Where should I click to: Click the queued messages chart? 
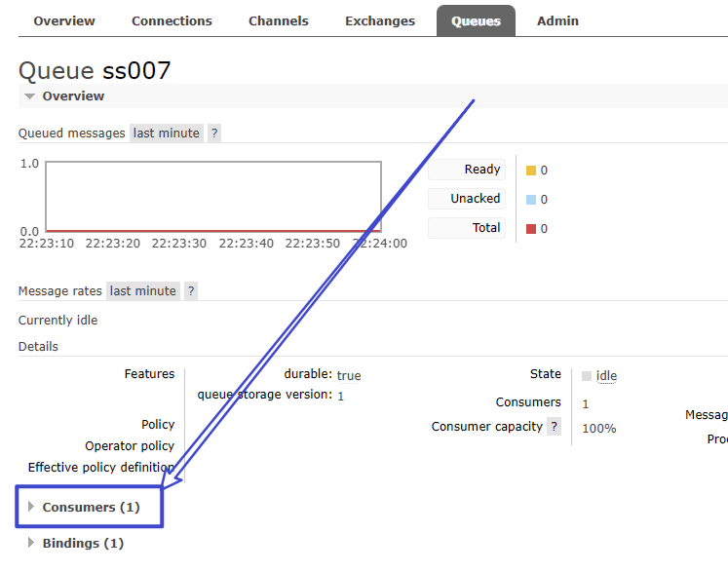(212, 197)
